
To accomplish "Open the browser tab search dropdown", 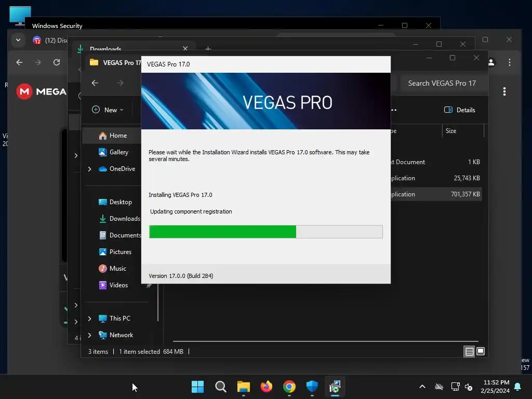I will tap(18, 40).
